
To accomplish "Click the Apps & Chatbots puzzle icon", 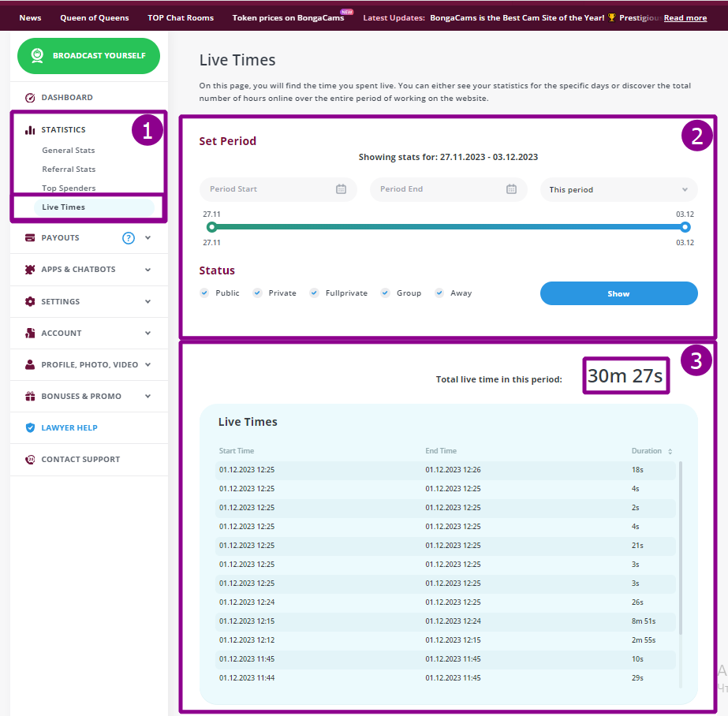I will point(30,270).
